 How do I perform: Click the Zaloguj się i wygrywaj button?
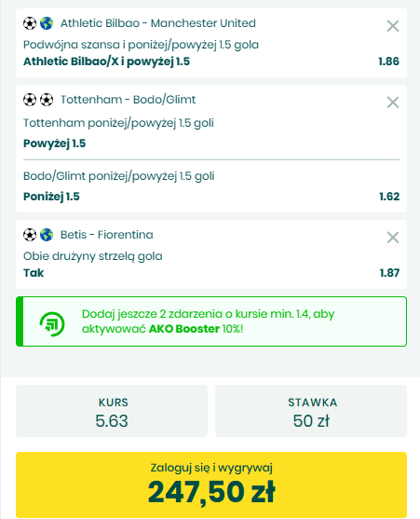(211, 485)
